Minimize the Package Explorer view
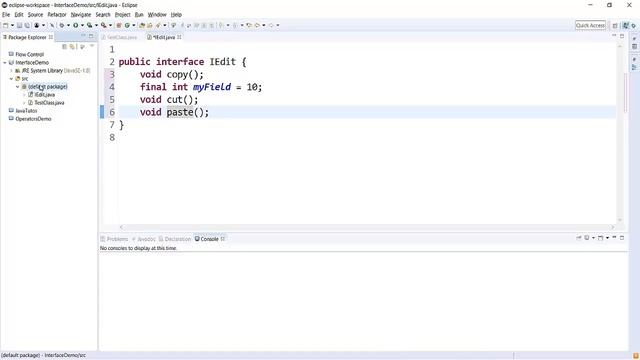The width and height of the screenshot is (640, 360). pyautogui.click(x=84, y=36)
